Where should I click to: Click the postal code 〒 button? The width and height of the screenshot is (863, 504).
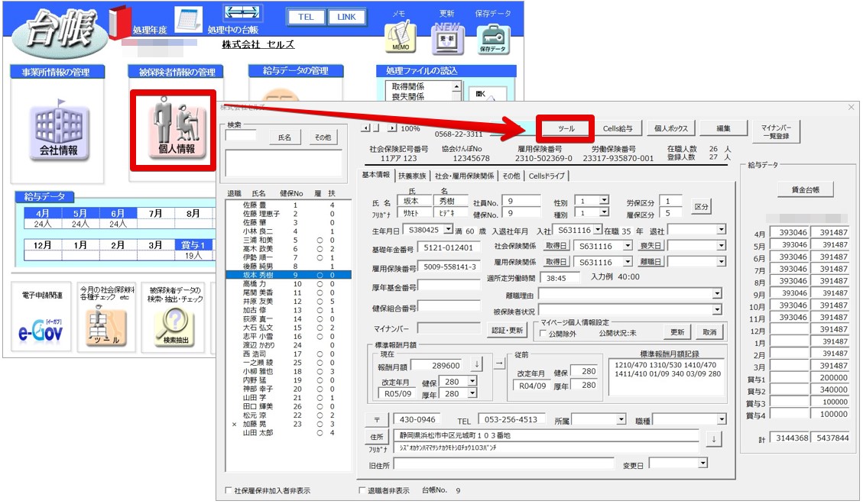[378, 420]
